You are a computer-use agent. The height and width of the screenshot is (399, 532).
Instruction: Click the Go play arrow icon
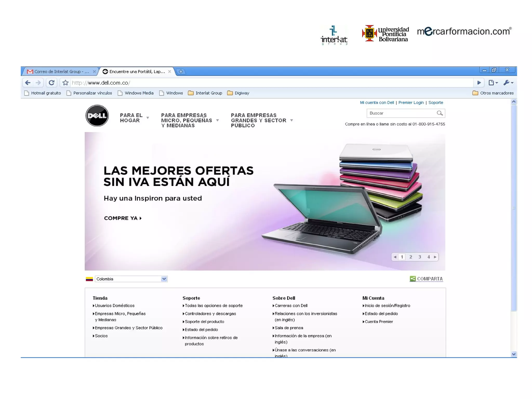(x=479, y=83)
